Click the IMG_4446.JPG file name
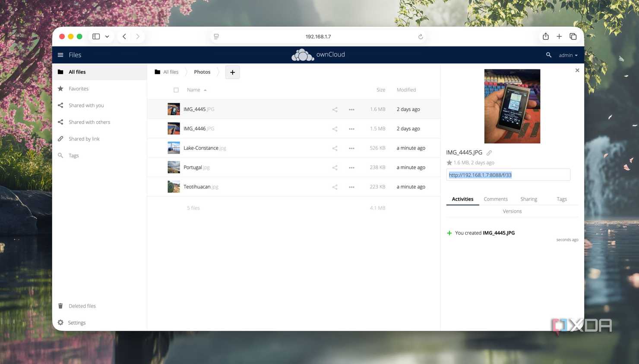 (x=199, y=129)
